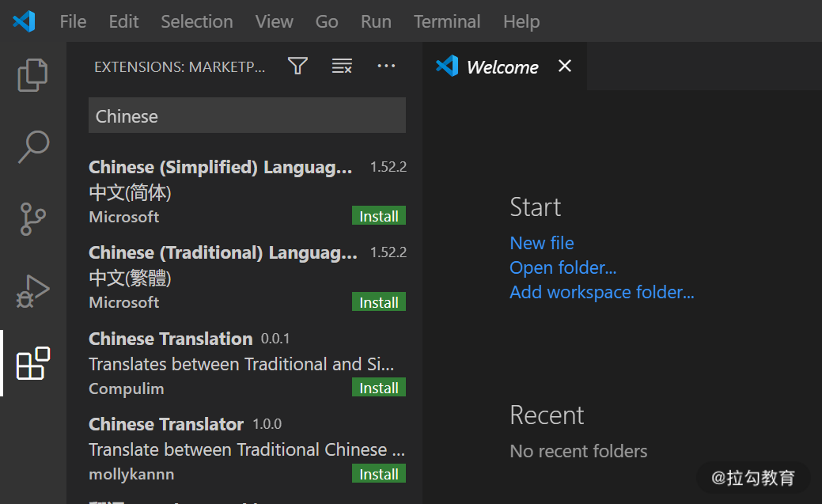Install Chinese Translation by Compulim
822x504 pixels.
pos(378,388)
